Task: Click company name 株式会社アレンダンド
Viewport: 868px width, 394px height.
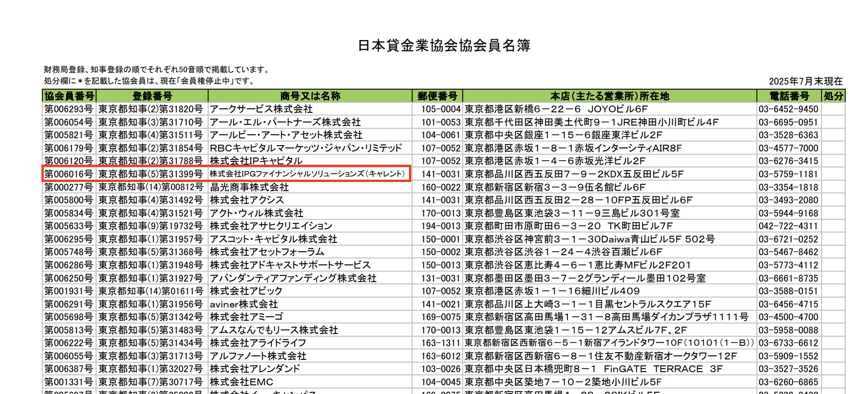Action: (255, 369)
